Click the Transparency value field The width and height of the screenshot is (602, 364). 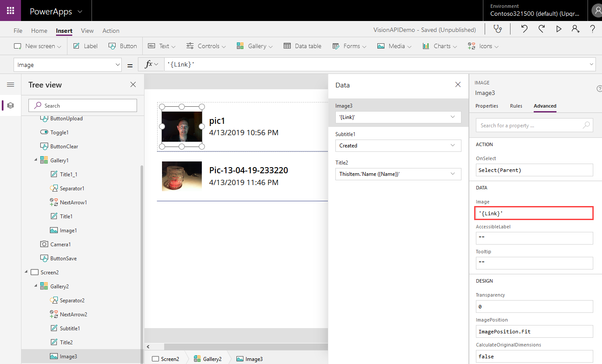click(534, 307)
